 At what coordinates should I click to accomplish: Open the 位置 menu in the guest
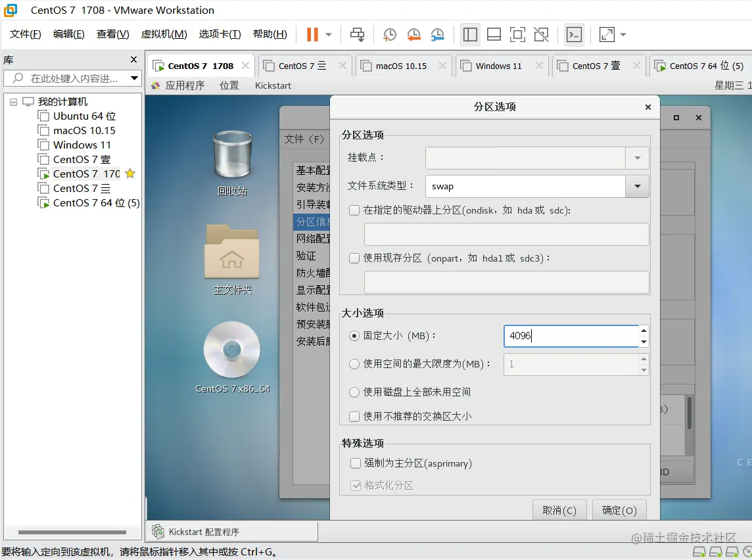click(229, 85)
